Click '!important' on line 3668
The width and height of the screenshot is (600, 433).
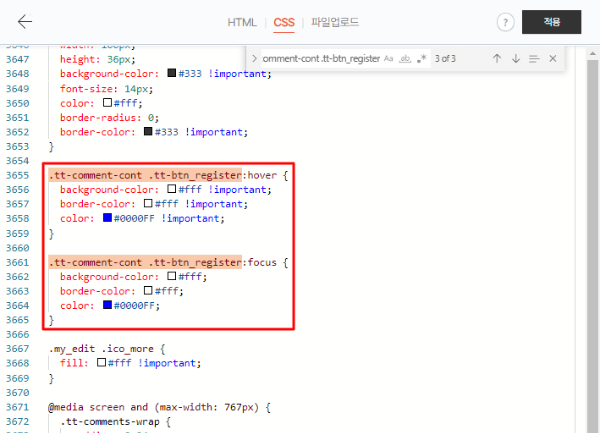tap(167, 363)
